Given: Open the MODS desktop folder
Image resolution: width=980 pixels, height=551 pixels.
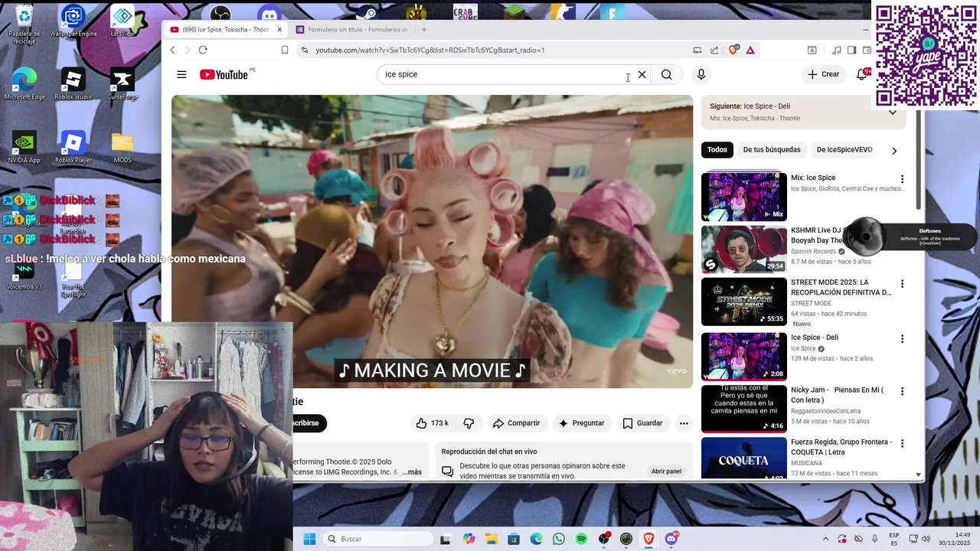Looking at the screenshot, I should coord(122,148).
